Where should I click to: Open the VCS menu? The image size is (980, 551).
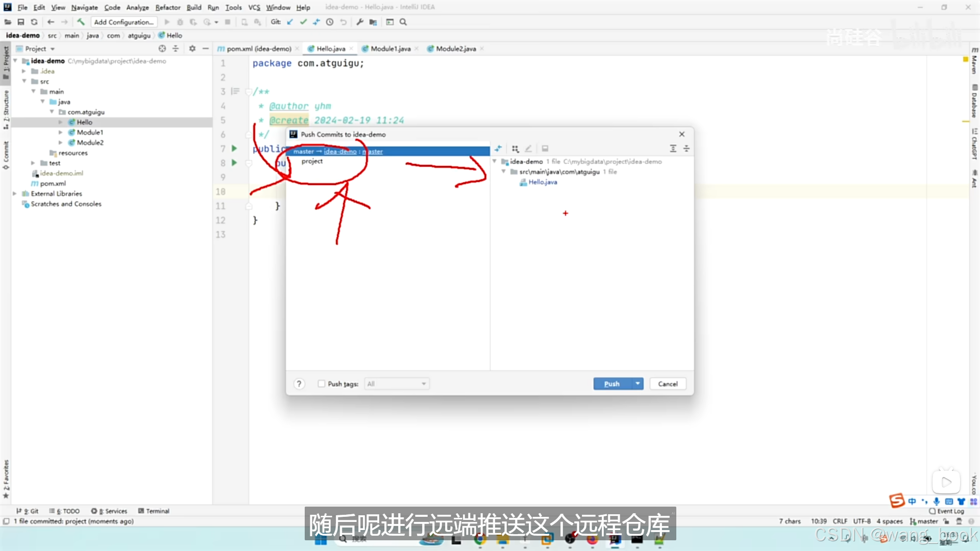coord(254,7)
